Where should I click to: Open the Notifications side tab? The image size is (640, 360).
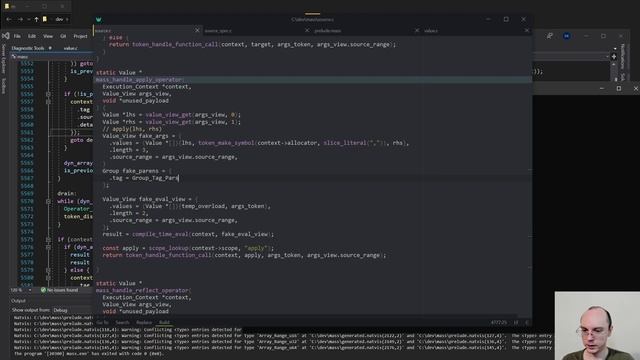622,56
